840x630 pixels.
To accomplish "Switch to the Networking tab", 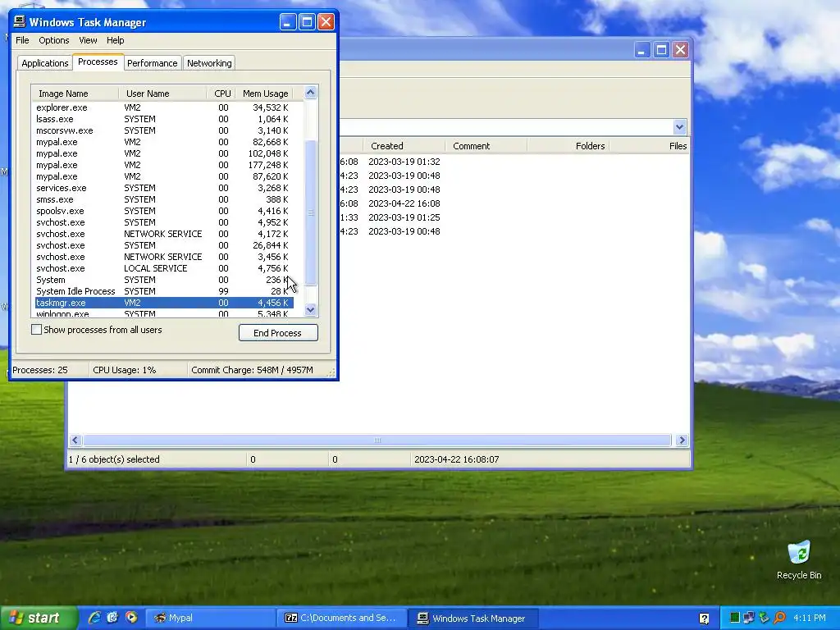I will 209,63.
